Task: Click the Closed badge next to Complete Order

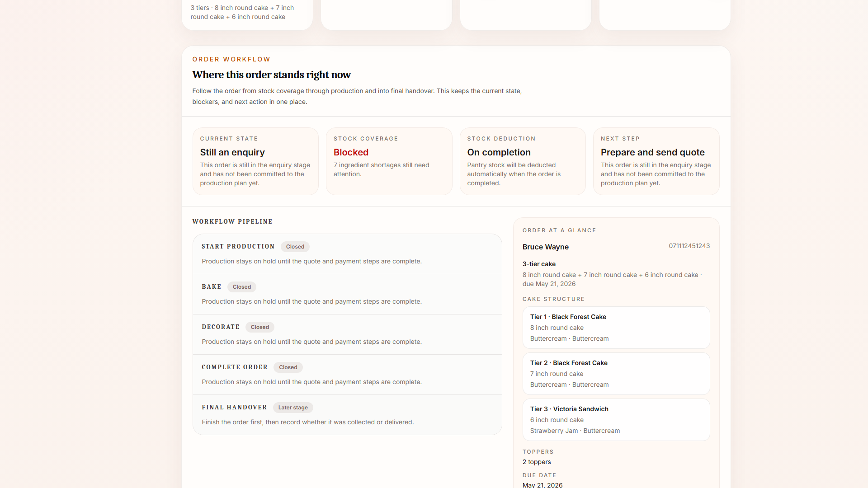Action: pyautogui.click(x=288, y=367)
